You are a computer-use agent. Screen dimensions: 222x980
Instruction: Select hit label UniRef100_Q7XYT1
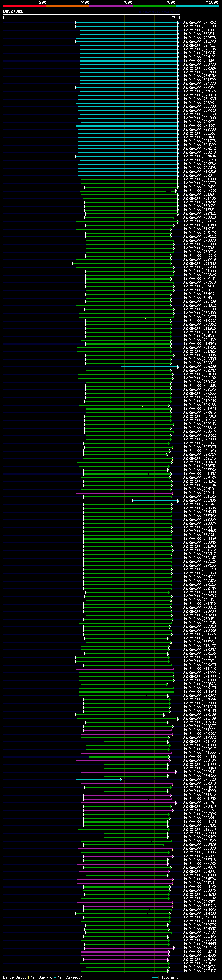(x=199, y=122)
